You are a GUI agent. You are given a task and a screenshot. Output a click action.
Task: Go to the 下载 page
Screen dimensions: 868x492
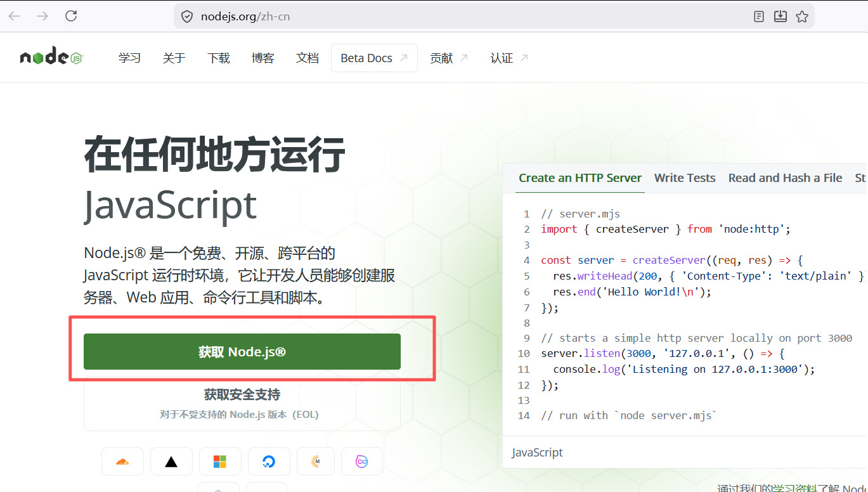pos(218,58)
